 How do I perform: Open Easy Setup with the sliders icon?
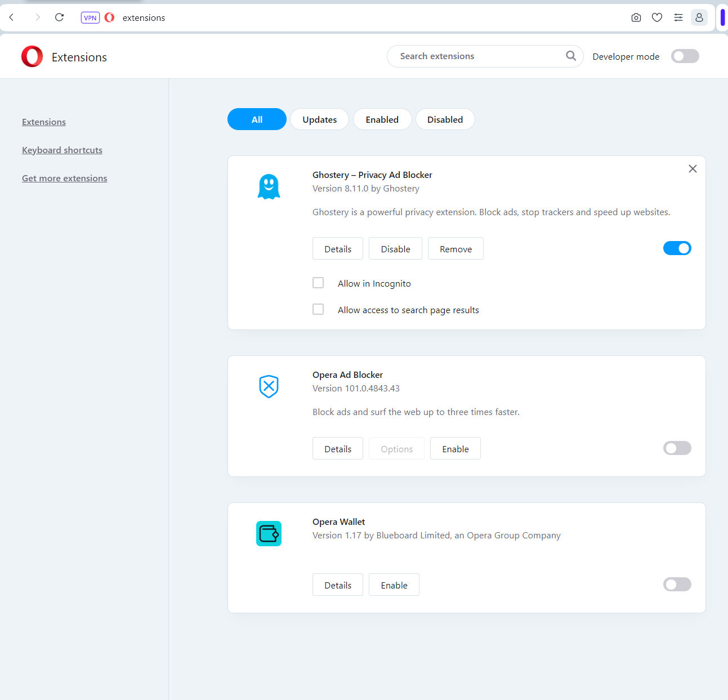678,17
